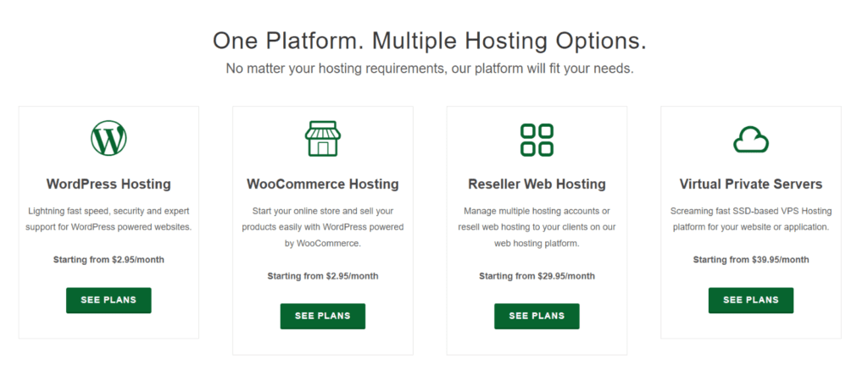Click the 'No matter your hosting requirements' subtitle
868x392 pixels.
(430, 69)
